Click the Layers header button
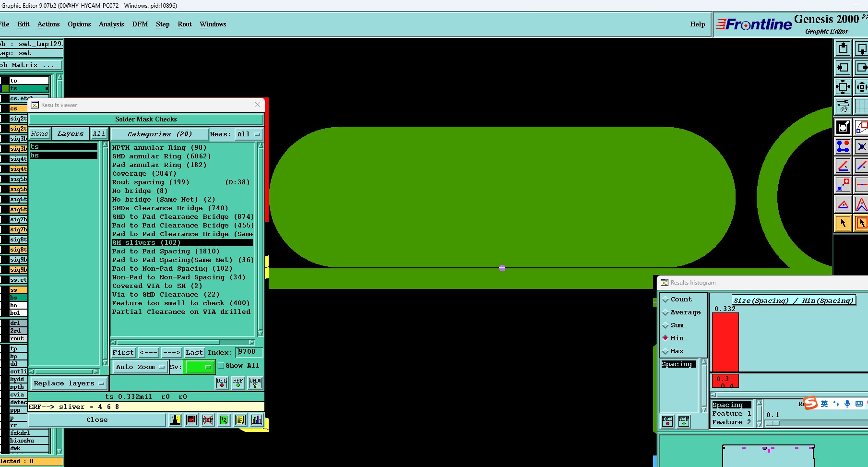868x467 pixels. 71,134
